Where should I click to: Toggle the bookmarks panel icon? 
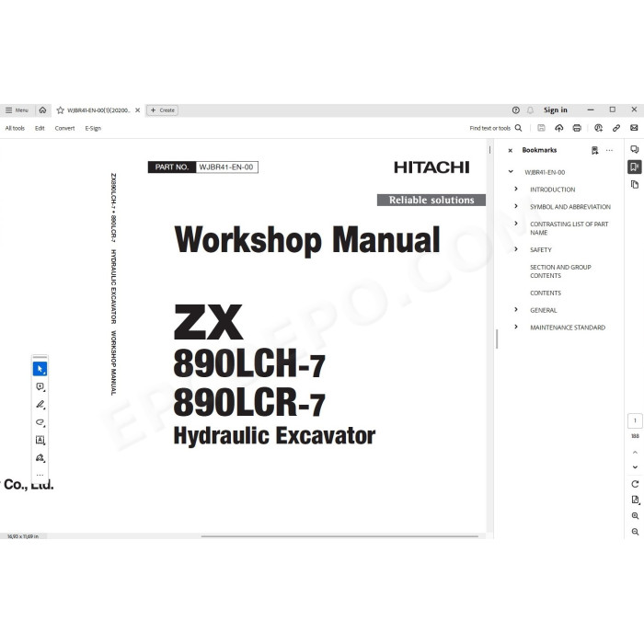(x=635, y=167)
